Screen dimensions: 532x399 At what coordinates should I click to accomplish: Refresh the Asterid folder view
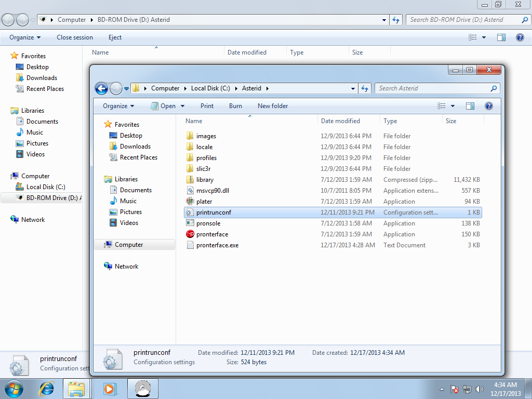click(365, 88)
